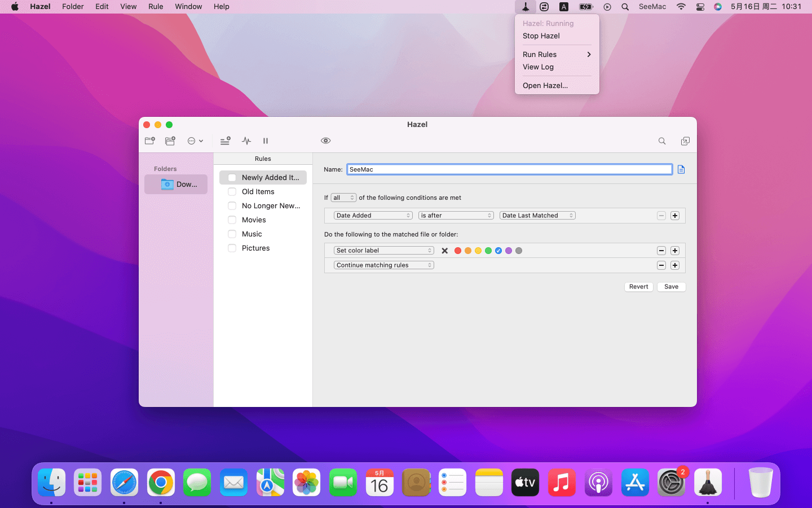Click into the rule Name text field
The image size is (812, 508).
(x=509, y=169)
